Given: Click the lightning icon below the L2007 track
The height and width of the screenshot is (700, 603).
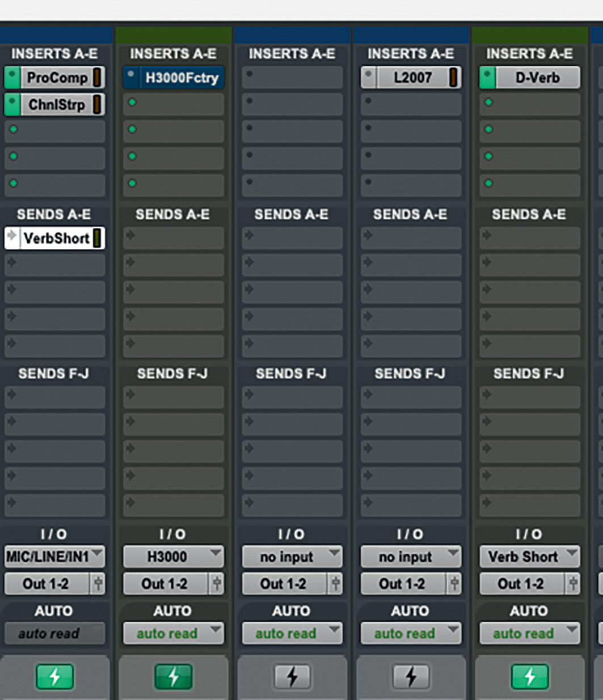Looking at the screenshot, I should click(x=411, y=677).
